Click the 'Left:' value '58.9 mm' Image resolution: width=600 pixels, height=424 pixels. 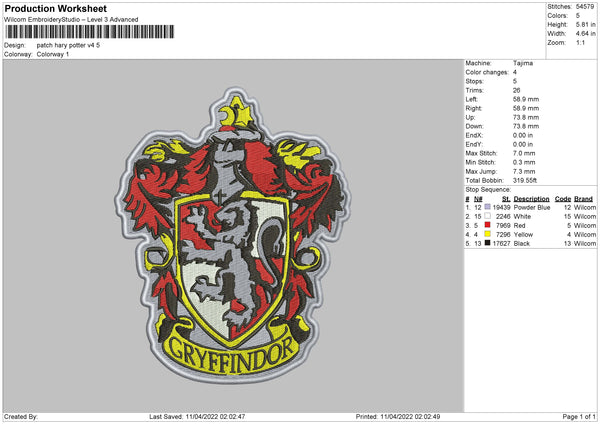pos(525,99)
